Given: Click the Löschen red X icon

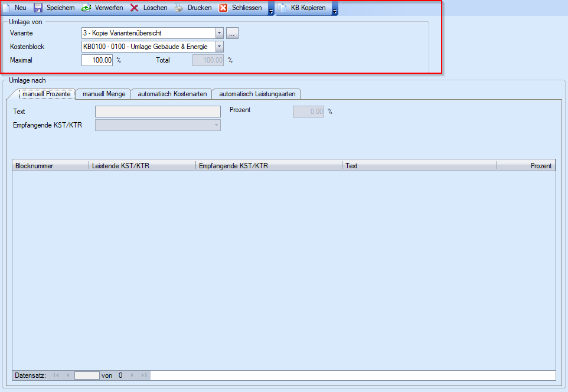Looking at the screenshot, I should tap(135, 8).
